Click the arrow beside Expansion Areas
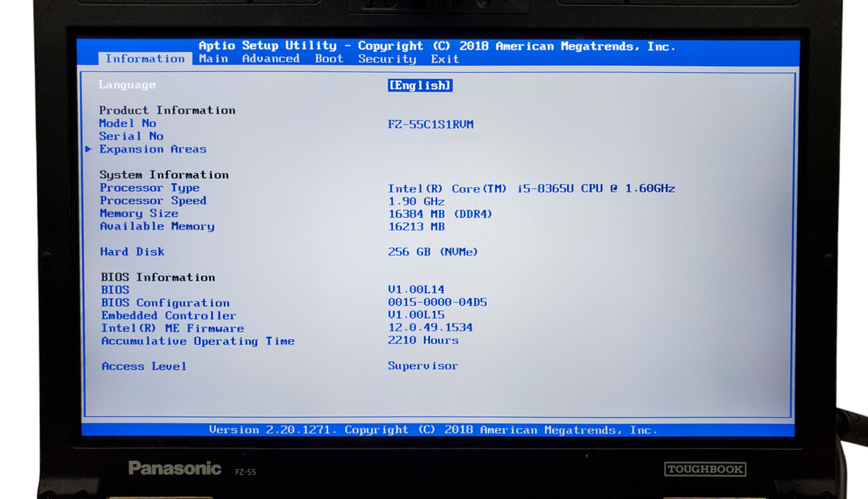This screenshot has width=868, height=499. [88, 149]
